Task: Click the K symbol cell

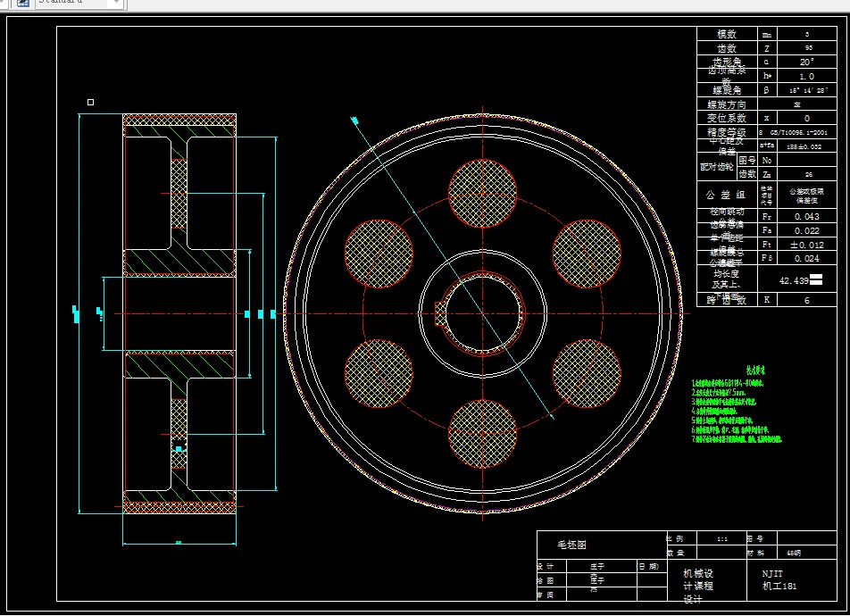Action: coord(766,300)
